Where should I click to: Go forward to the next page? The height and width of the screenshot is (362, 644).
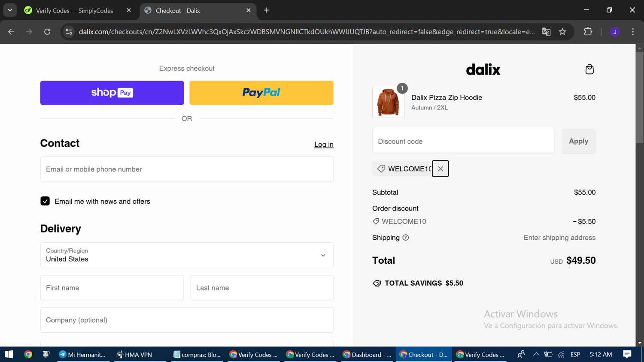tap(29, 32)
